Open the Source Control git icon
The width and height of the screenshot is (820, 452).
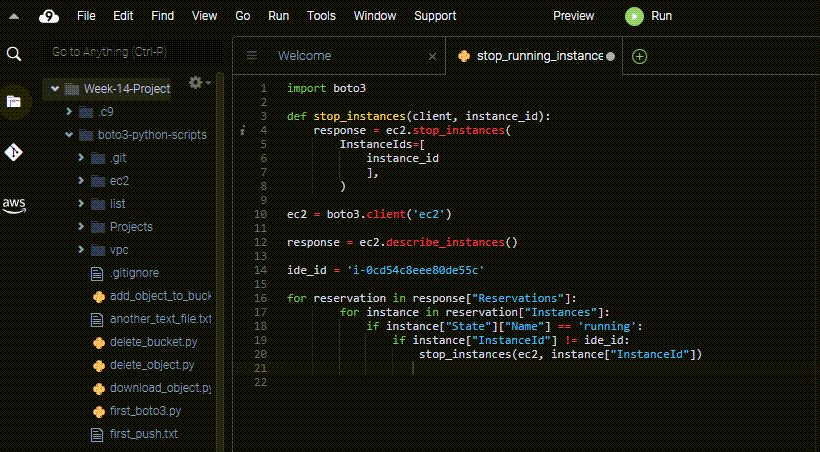pos(14,152)
